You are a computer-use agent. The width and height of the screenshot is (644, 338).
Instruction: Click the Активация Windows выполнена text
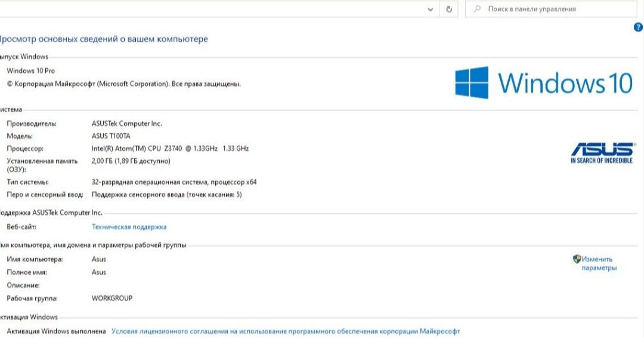pos(56,331)
